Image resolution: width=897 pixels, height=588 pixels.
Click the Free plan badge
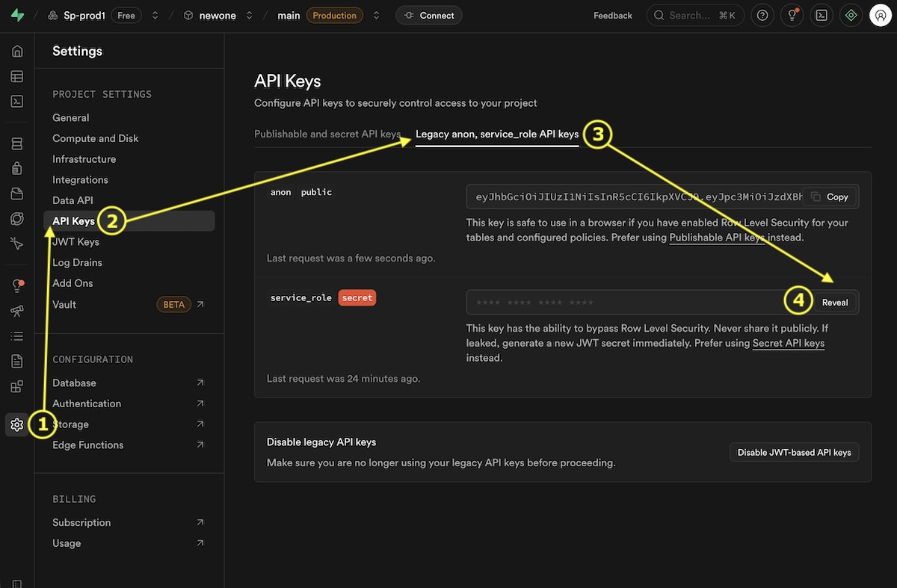point(126,16)
